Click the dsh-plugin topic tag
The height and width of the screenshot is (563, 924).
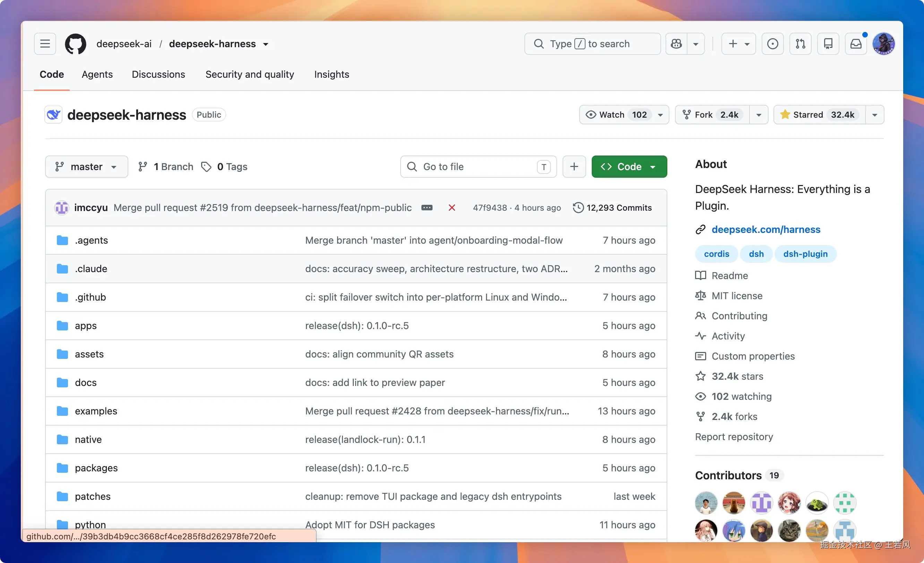click(x=805, y=254)
